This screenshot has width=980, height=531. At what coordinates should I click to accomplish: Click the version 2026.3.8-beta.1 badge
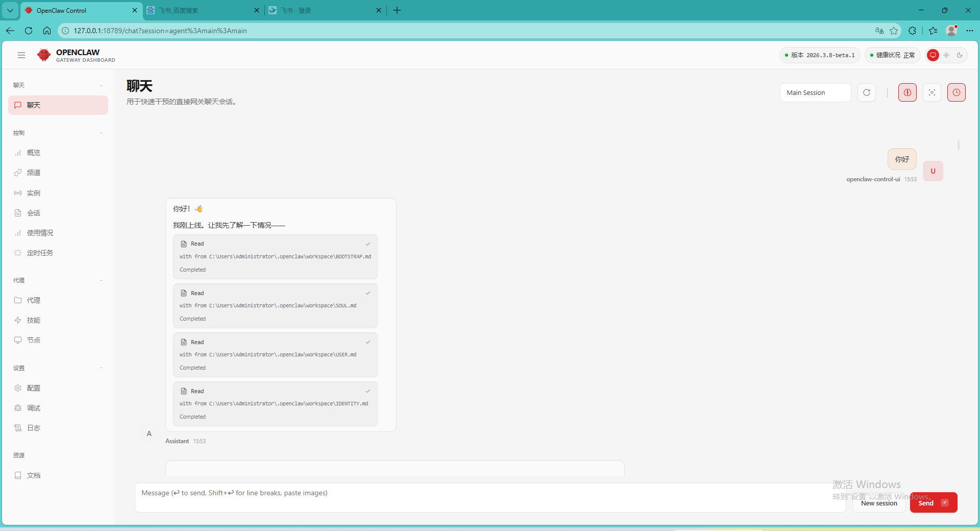[820, 55]
